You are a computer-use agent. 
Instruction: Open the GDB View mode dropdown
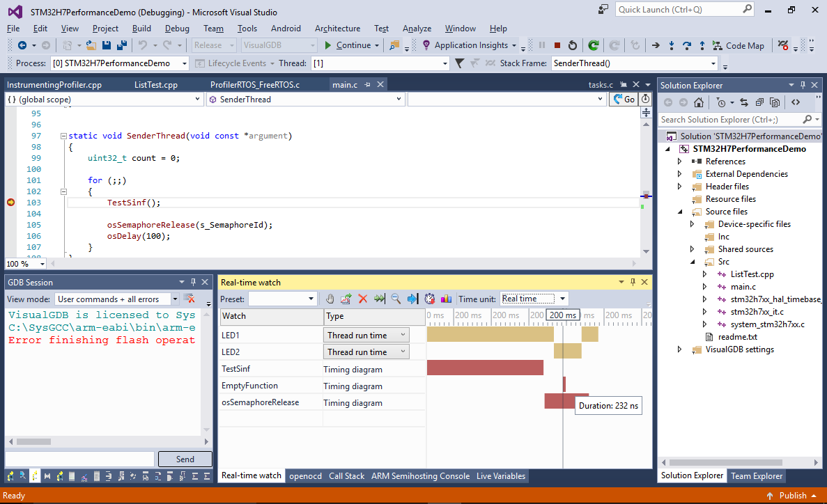pos(175,299)
